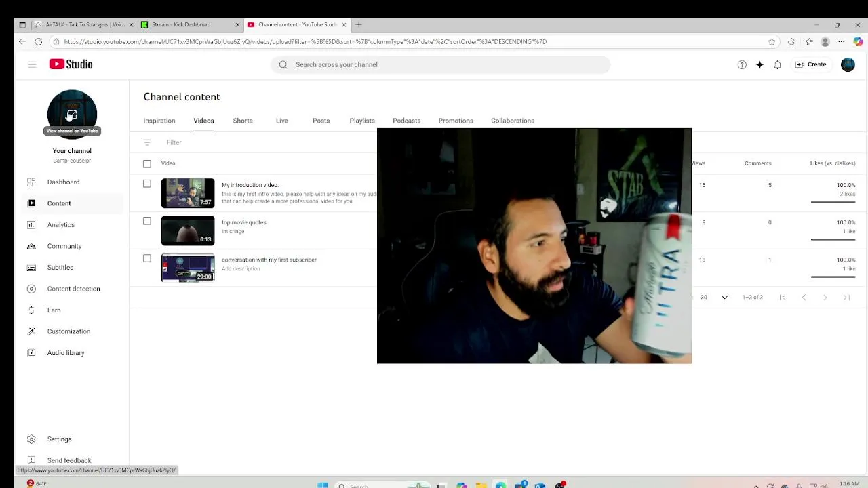This screenshot has width=868, height=488.
Task: Click the Windows Start button
Action: pos(323,485)
